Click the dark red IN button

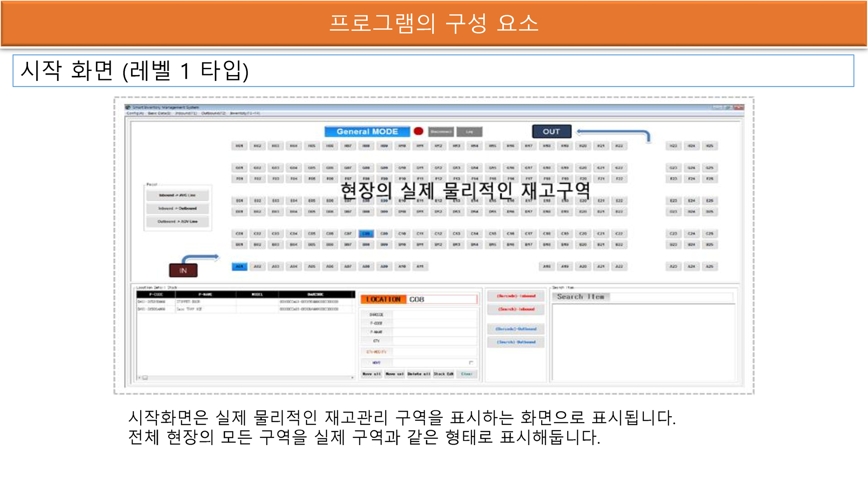pos(183,270)
